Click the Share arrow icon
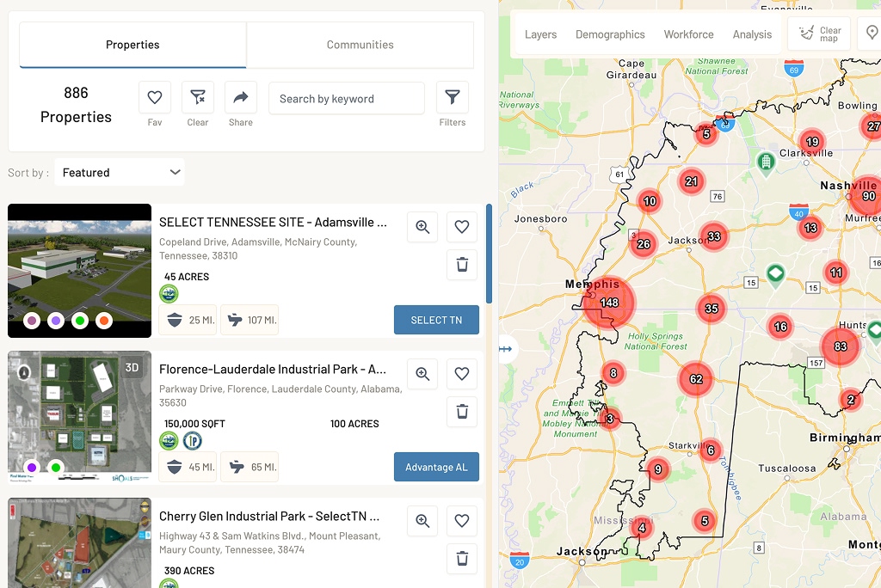Screen dimensions: 881x588 point(241,98)
